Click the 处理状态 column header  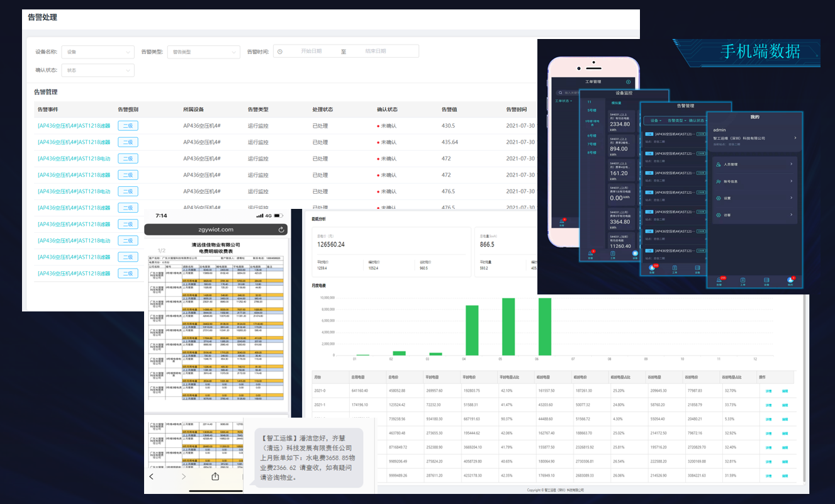(323, 109)
